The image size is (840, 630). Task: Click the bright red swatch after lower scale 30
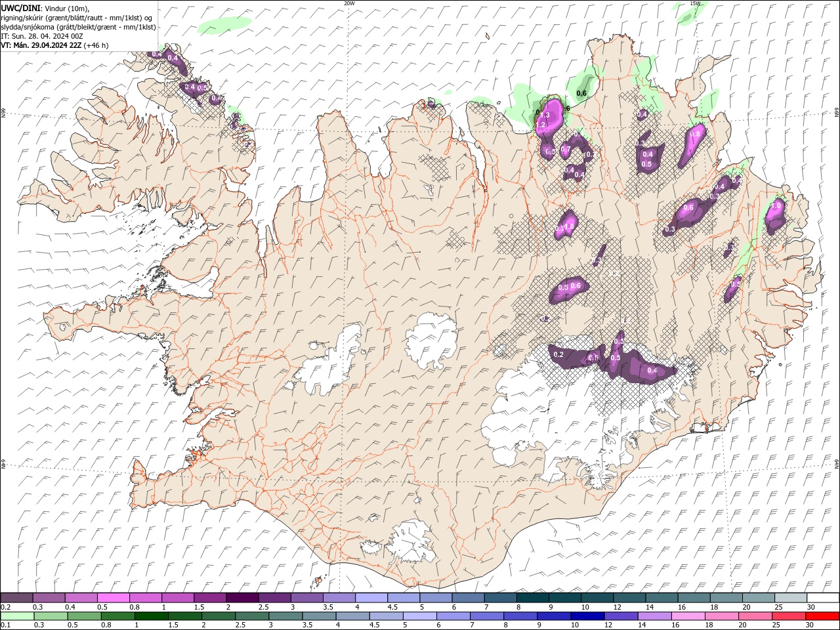pos(823,616)
